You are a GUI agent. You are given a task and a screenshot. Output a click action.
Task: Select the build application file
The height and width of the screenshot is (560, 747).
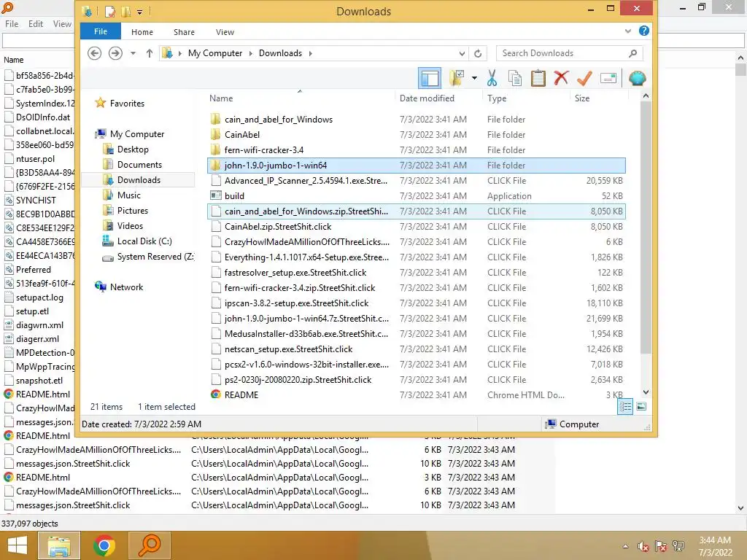pos(417,195)
